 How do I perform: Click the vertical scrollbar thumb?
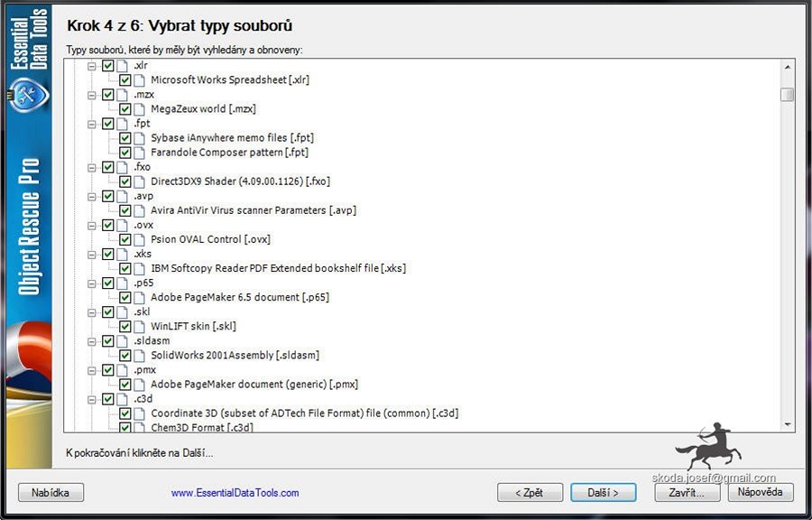(788, 95)
